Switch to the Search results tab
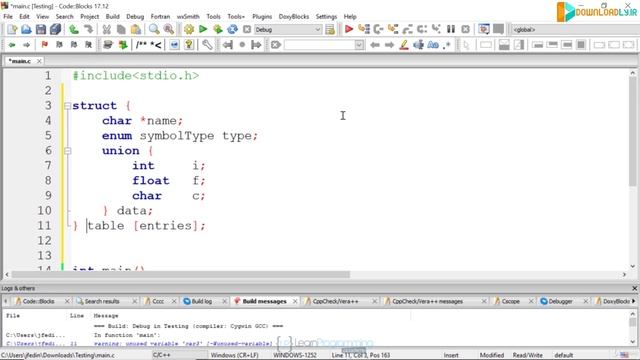The width and height of the screenshot is (640, 360). [x=102, y=301]
